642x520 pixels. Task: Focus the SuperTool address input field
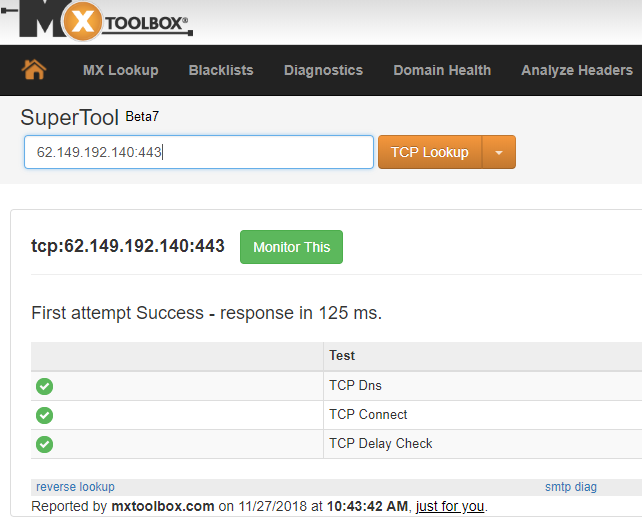pyautogui.click(x=199, y=152)
